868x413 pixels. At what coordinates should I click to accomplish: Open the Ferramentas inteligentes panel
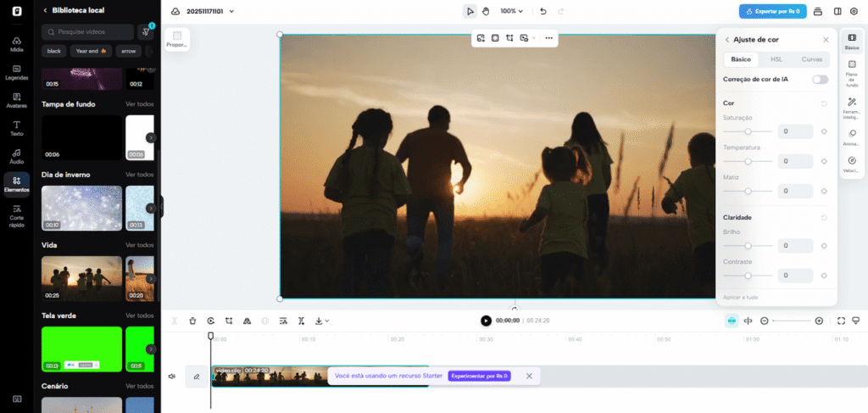(x=851, y=108)
